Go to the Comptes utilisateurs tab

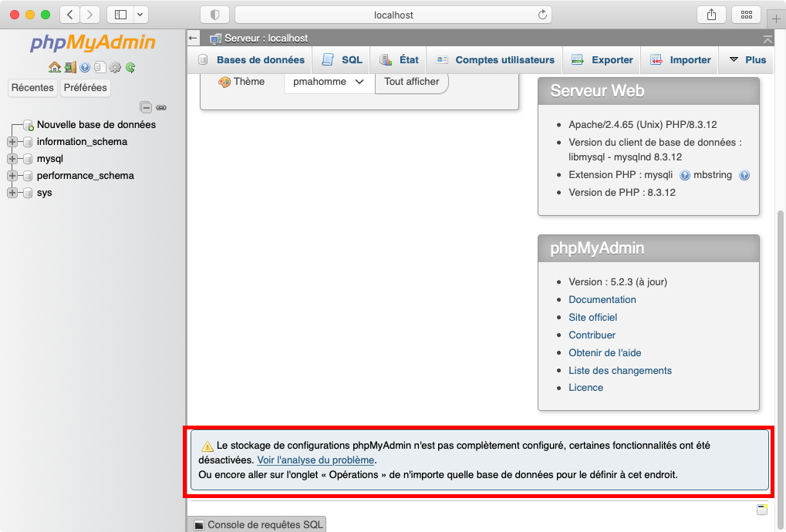click(495, 60)
